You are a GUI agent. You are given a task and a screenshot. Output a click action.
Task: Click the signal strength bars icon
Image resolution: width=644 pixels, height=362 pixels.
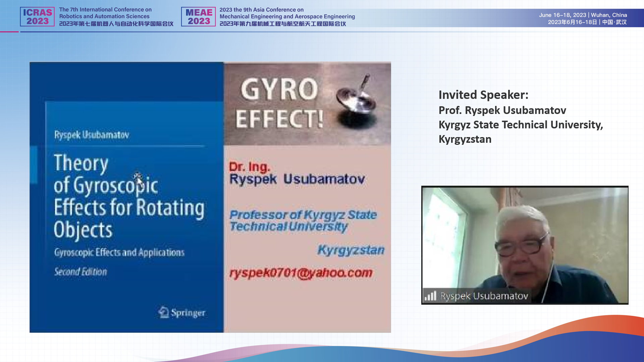tap(430, 296)
